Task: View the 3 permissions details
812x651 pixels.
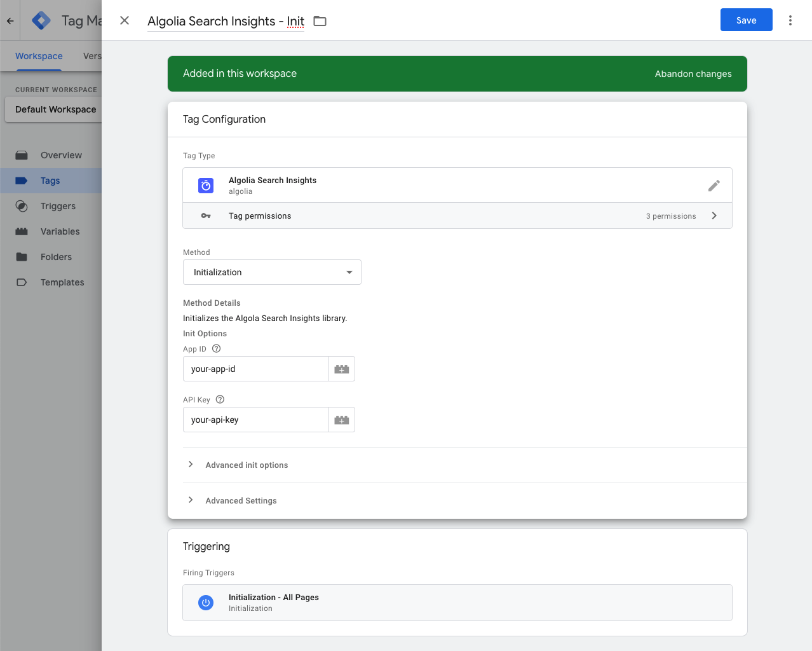Action: click(671, 216)
